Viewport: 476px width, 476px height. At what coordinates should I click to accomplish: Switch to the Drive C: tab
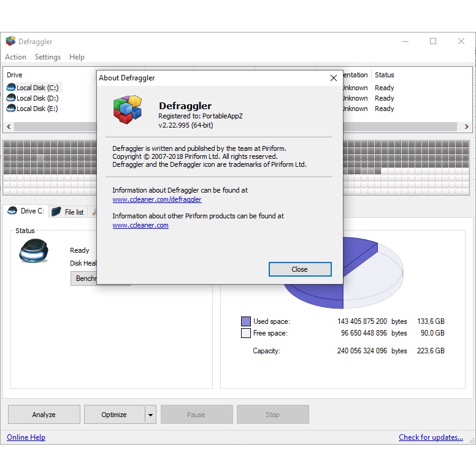26,211
